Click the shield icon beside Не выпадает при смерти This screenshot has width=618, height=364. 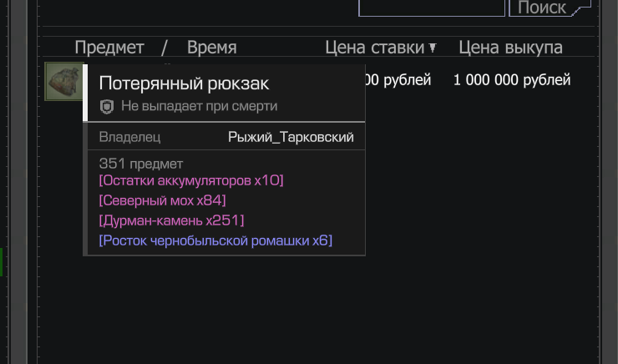(107, 107)
